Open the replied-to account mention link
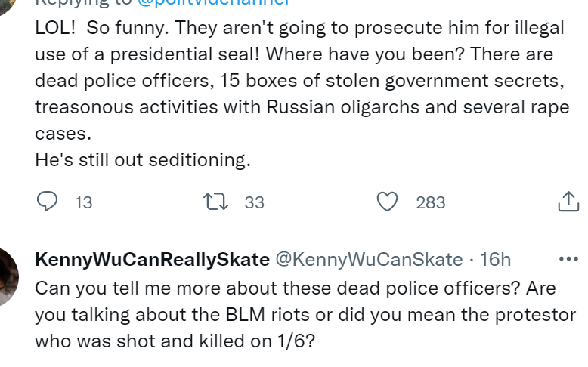This screenshot has height=367, width=588. pos(212,3)
